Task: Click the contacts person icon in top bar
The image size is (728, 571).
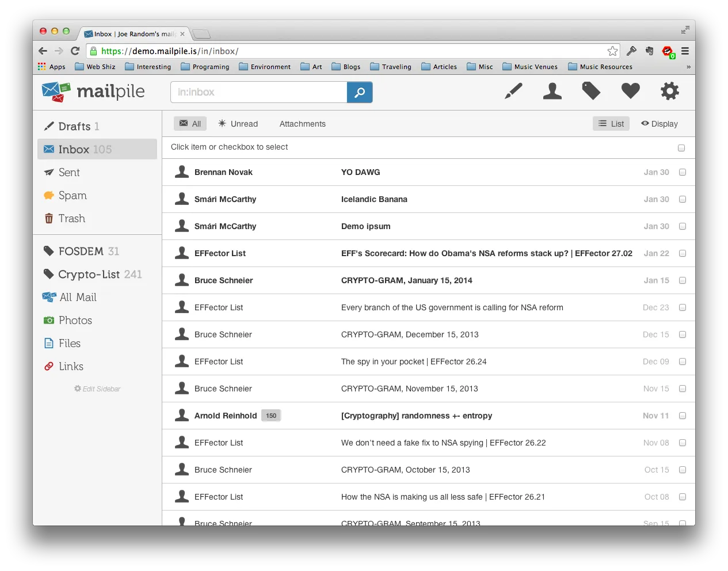Action: pyautogui.click(x=552, y=91)
